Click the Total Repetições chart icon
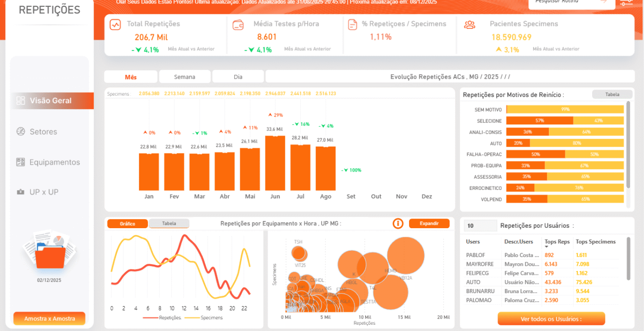Image resolution: width=644 pixels, height=331 pixels. click(x=115, y=25)
